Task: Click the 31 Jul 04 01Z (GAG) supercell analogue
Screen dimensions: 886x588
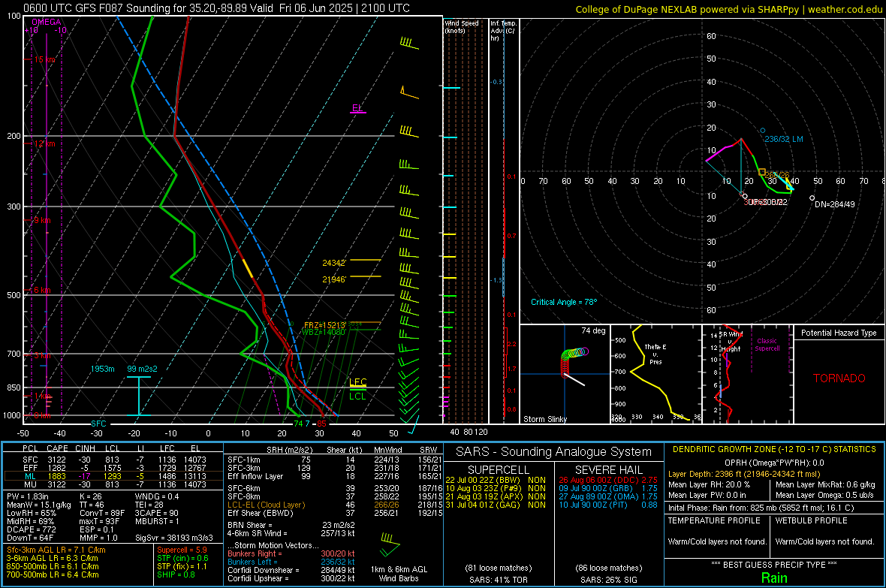Action: click(x=496, y=505)
